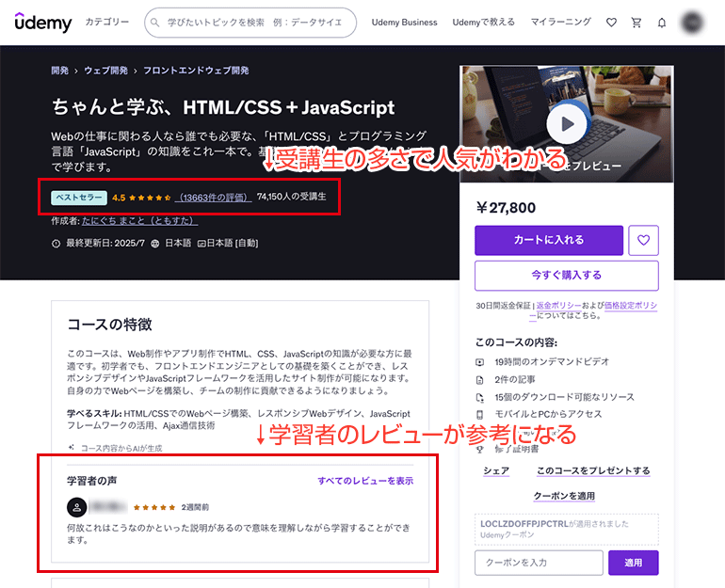Click the ￥27,800 price text
The height and width of the screenshot is (588, 725).
[506, 207]
